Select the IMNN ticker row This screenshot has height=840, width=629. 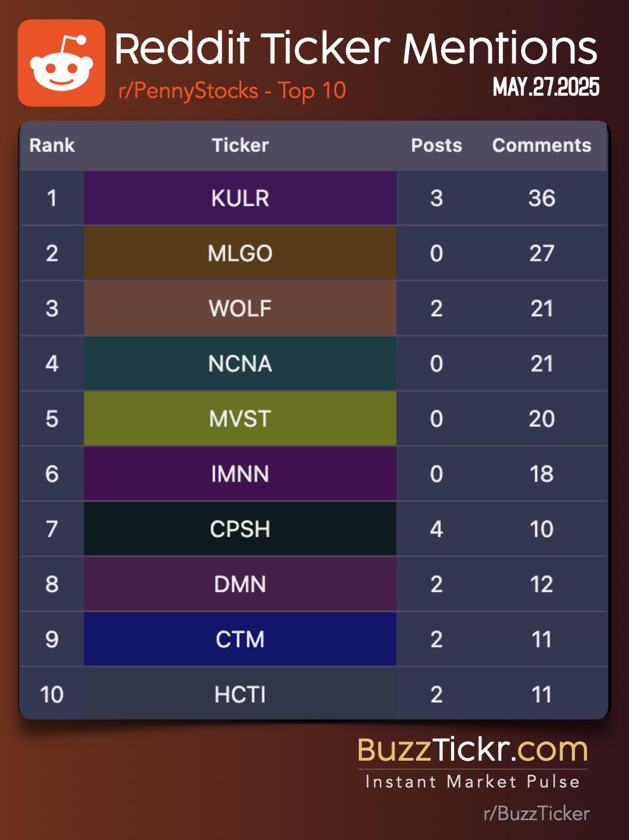(314, 474)
